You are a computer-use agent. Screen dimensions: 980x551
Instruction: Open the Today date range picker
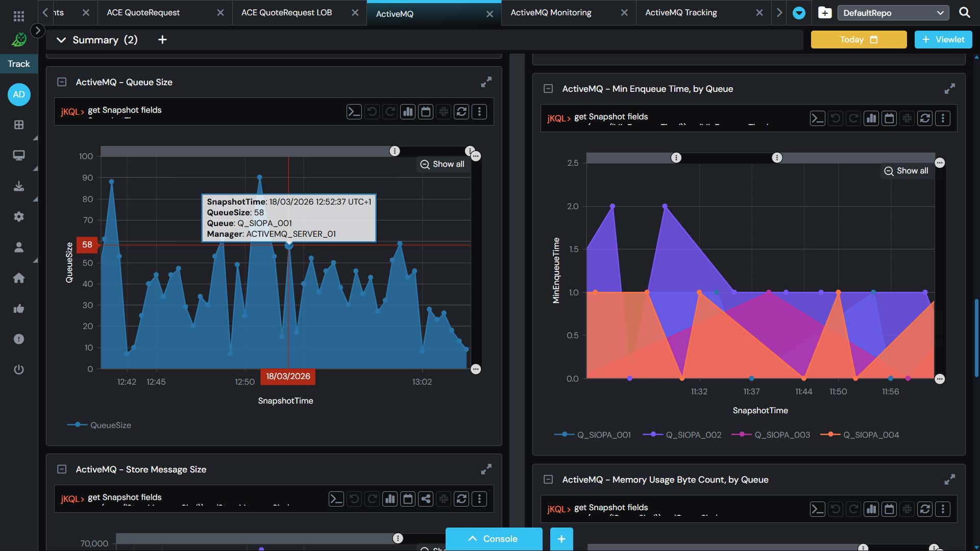pyautogui.click(x=858, y=39)
